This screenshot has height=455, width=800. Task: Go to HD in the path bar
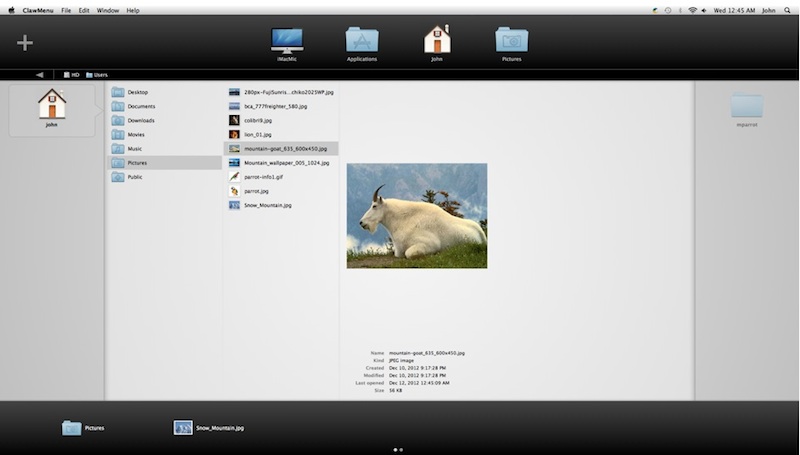71,74
